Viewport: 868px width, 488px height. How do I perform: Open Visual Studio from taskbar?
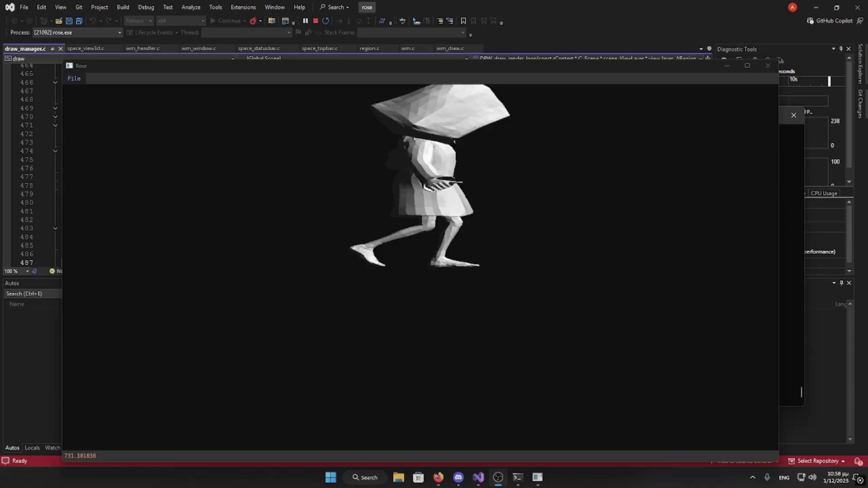[x=478, y=477]
